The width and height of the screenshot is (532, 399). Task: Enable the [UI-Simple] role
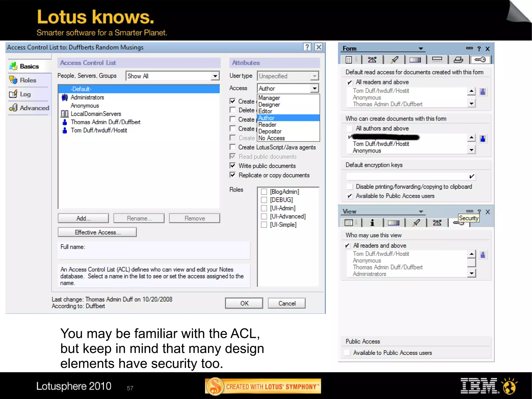pos(264,225)
